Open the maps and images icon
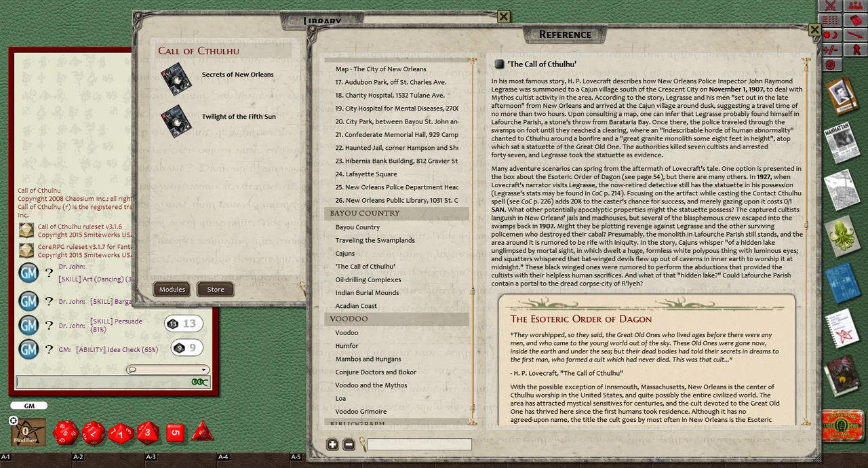The image size is (868, 468). click(842, 189)
